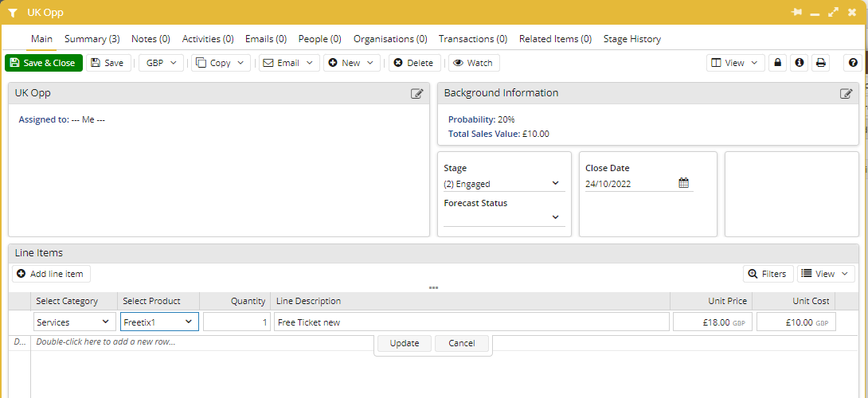
Task: Edit the UK Opp panel pencil icon
Action: (x=416, y=94)
